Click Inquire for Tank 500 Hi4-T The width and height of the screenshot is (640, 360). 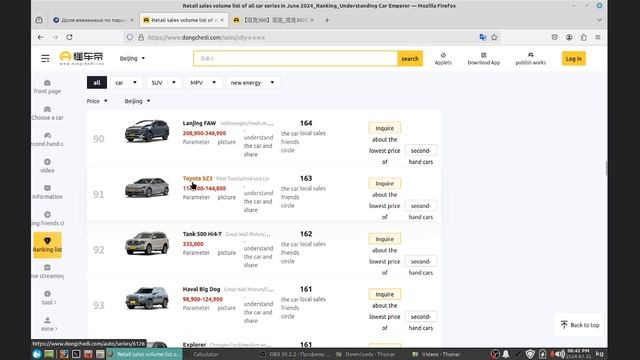point(384,239)
